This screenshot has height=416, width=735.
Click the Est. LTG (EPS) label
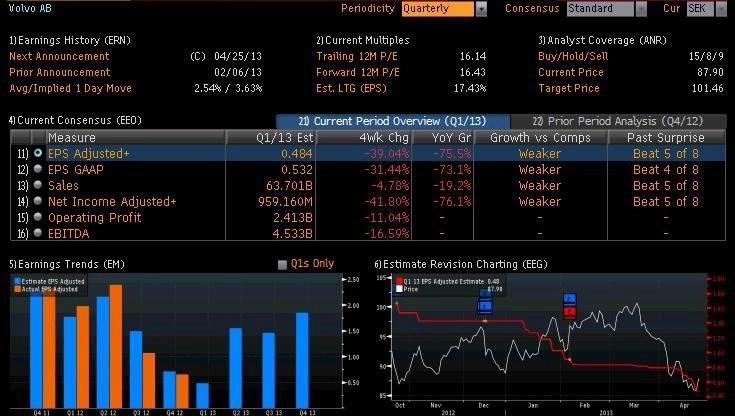tap(351, 88)
